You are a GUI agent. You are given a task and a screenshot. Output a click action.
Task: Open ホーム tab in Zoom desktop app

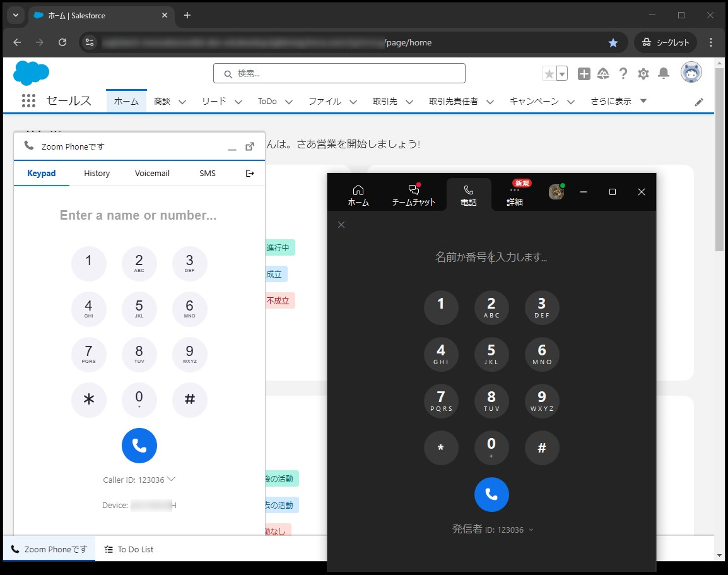(x=358, y=195)
